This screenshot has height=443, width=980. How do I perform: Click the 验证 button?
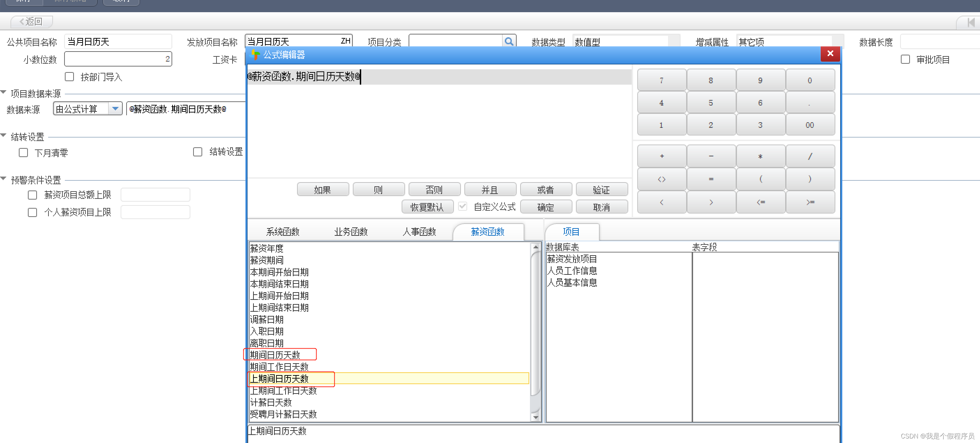point(601,189)
